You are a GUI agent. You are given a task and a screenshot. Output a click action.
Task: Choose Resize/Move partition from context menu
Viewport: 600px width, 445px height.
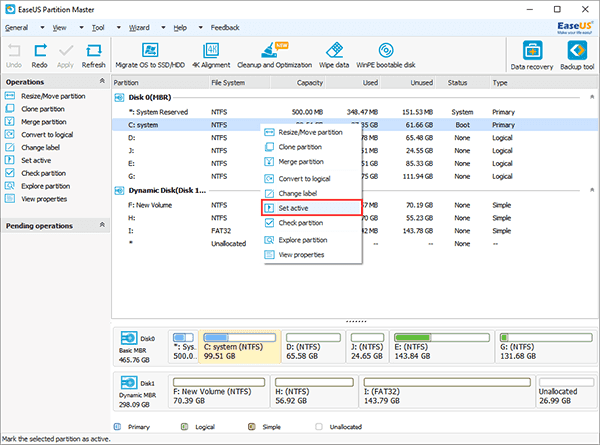pos(312,132)
